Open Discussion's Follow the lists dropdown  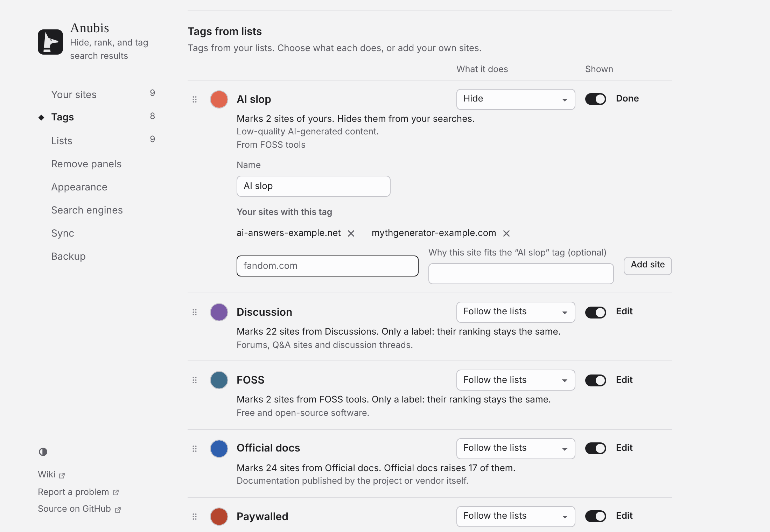516,312
